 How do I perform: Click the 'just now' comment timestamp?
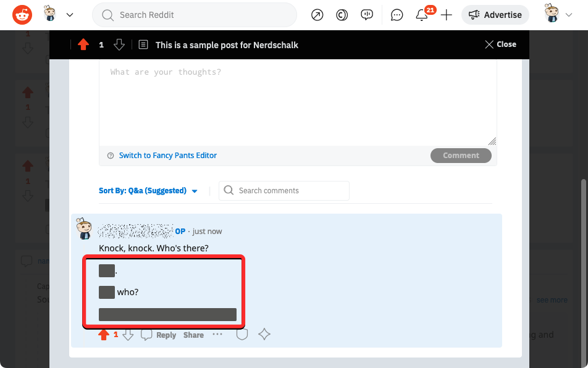[207, 232]
